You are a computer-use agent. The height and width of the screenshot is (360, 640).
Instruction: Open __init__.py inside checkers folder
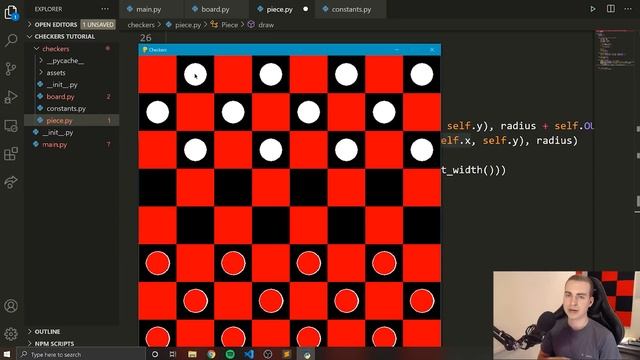62,84
